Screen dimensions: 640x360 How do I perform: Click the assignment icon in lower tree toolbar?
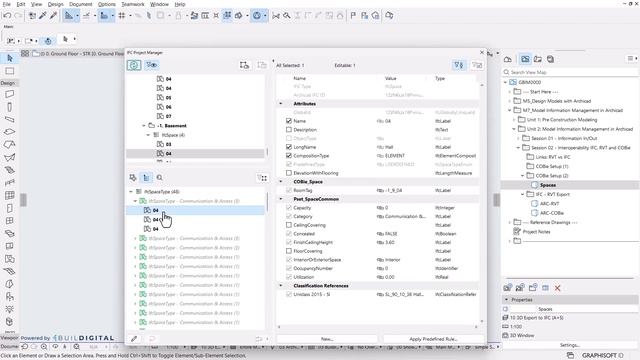click(x=133, y=178)
